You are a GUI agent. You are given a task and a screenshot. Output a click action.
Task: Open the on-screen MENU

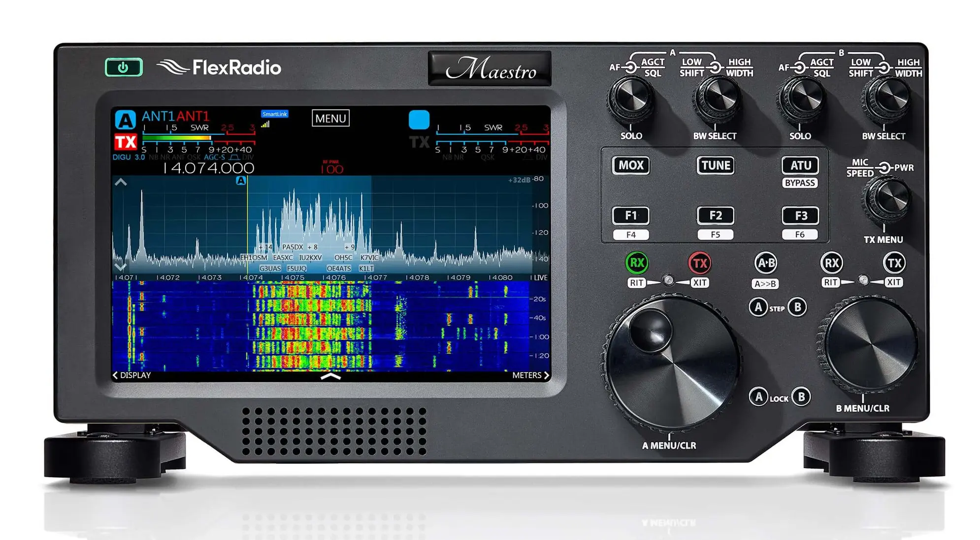coord(330,118)
